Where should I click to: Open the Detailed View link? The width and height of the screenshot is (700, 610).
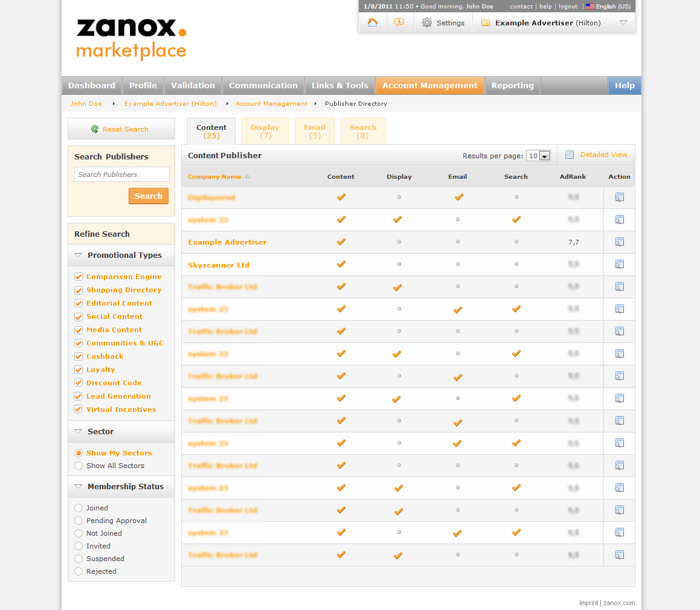point(603,155)
